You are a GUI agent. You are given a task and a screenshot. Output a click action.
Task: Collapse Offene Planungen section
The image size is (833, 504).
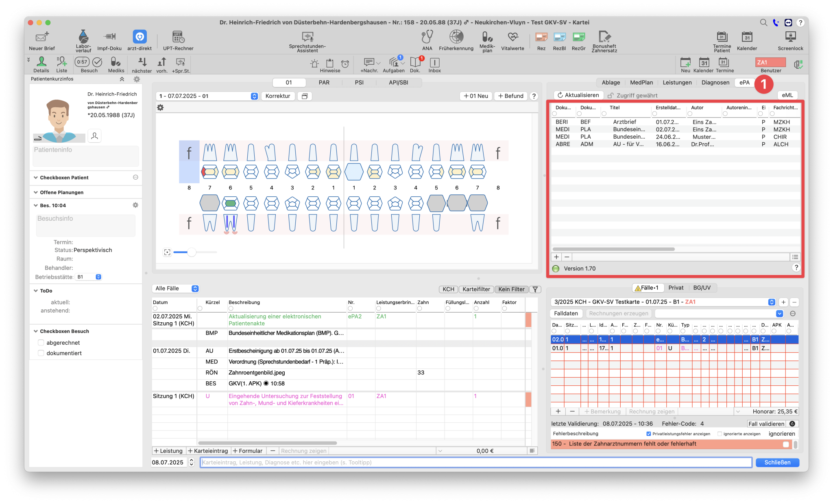click(36, 192)
